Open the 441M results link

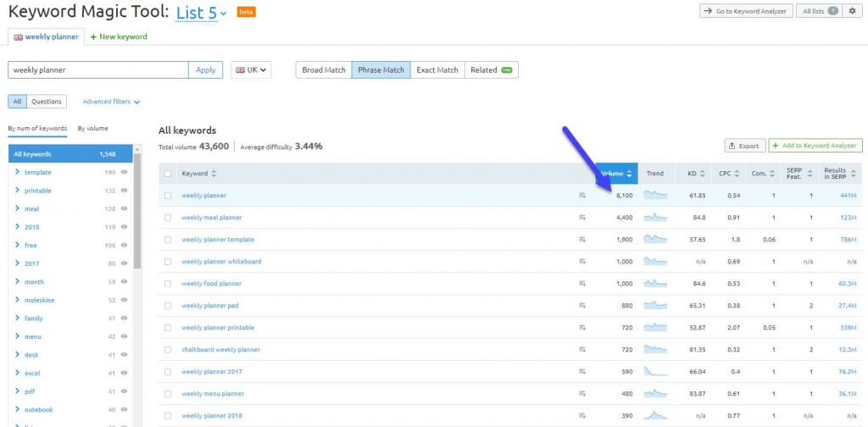[848, 196]
